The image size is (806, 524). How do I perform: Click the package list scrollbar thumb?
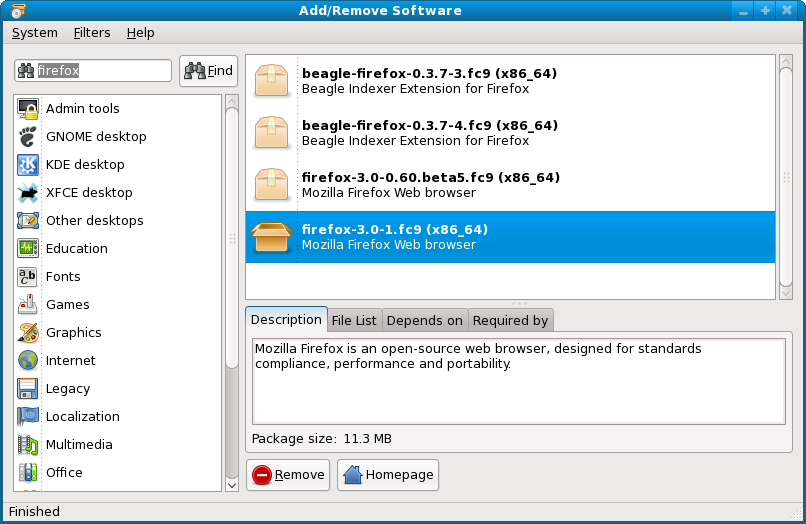(x=786, y=177)
